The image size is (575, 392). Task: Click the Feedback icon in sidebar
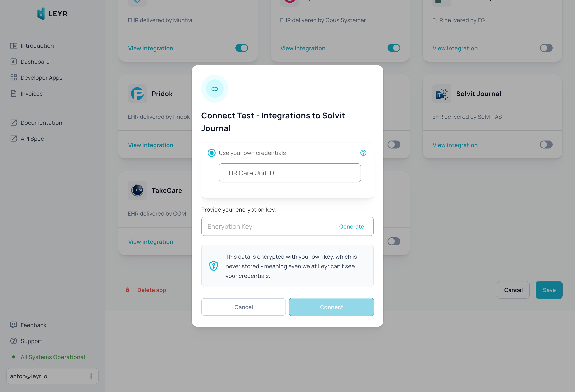tap(14, 325)
